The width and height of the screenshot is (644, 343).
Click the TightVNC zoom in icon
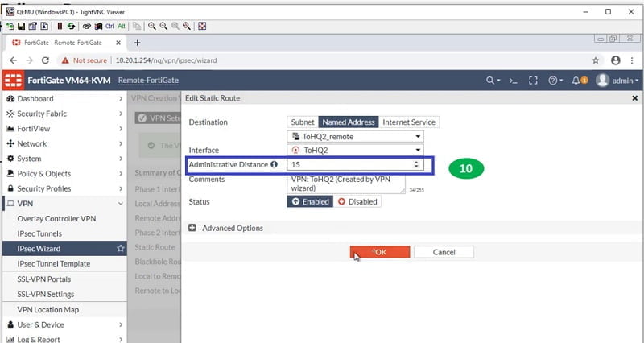(x=152, y=26)
